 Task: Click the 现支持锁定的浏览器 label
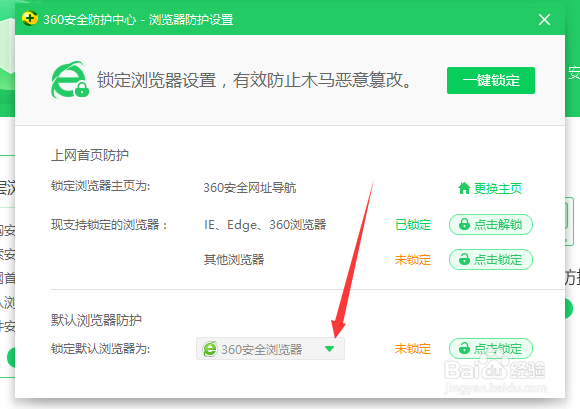pyautogui.click(x=109, y=224)
